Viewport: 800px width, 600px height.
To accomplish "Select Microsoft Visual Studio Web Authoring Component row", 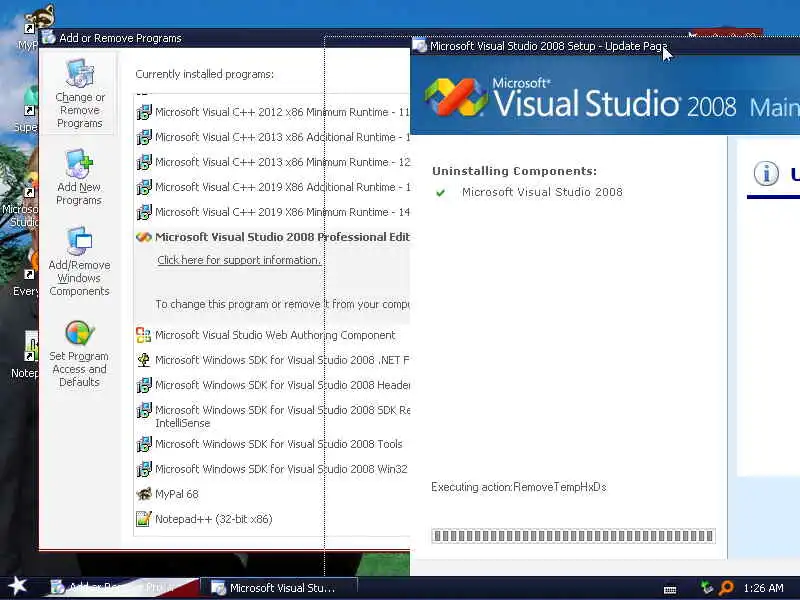I will (x=272, y=335).
